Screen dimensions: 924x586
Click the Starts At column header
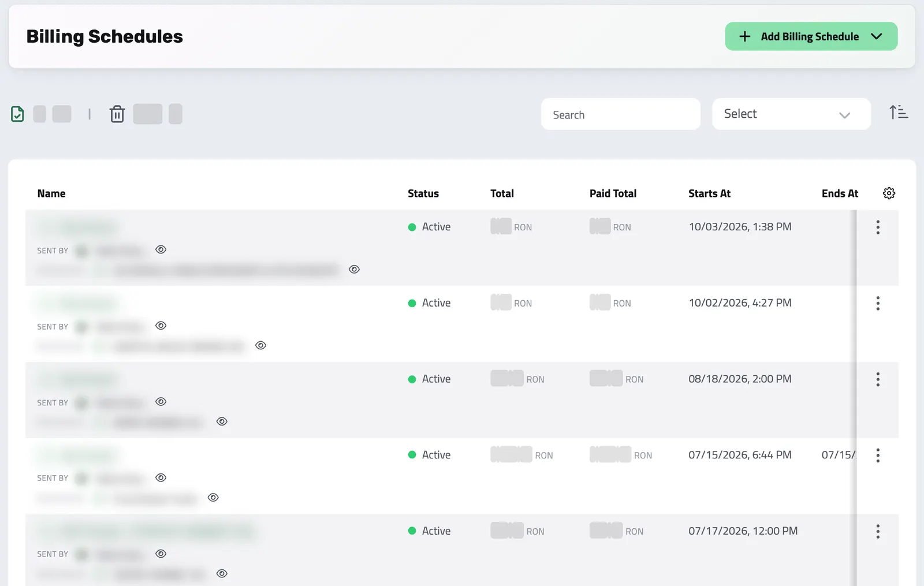click(x=709, y=193)
